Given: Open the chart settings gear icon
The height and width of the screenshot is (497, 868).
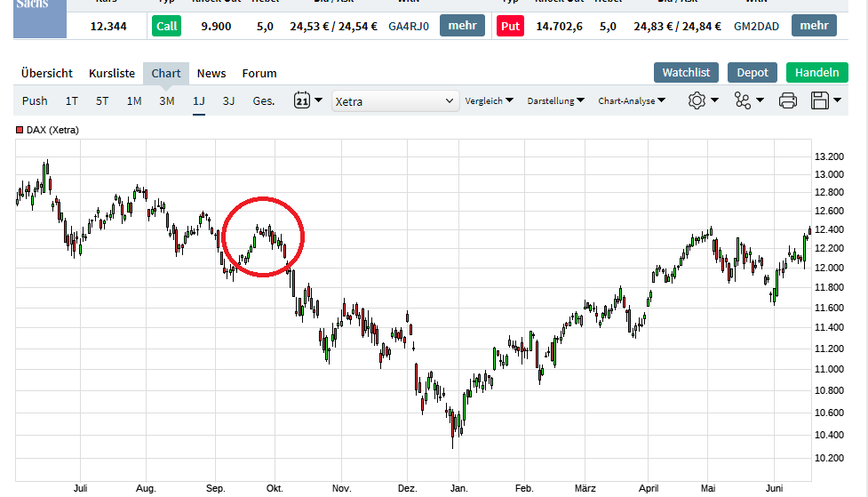Looking at the screenshot, I should tap(697, 100).
